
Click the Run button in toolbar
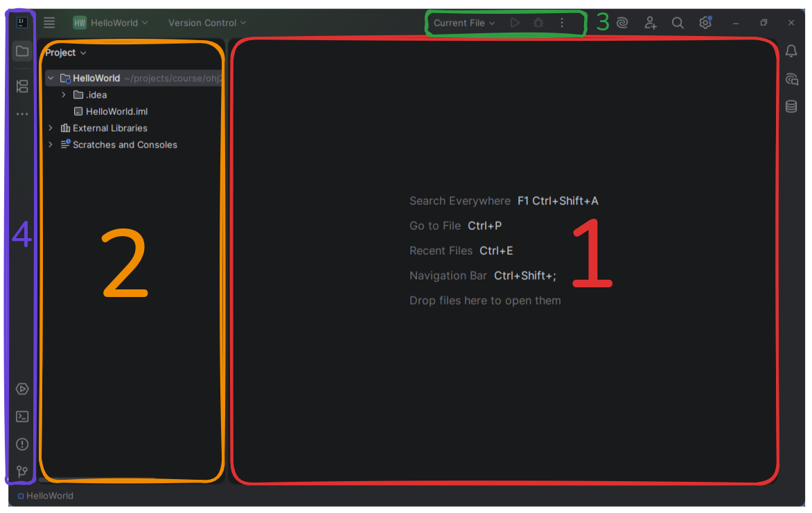pos(515,23)
